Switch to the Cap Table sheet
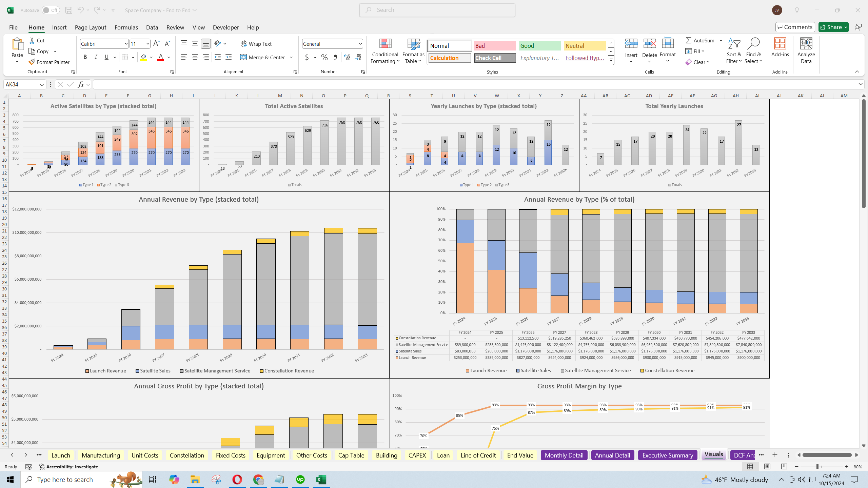The width and height of the screenshot is (868, 488). click(x=351, y=455)
